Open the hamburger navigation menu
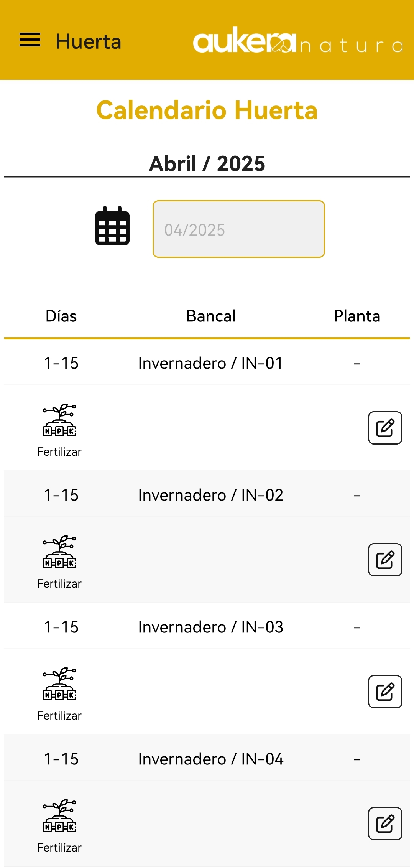The width and height of the screenshot is (414, 868). pos(30,40)
